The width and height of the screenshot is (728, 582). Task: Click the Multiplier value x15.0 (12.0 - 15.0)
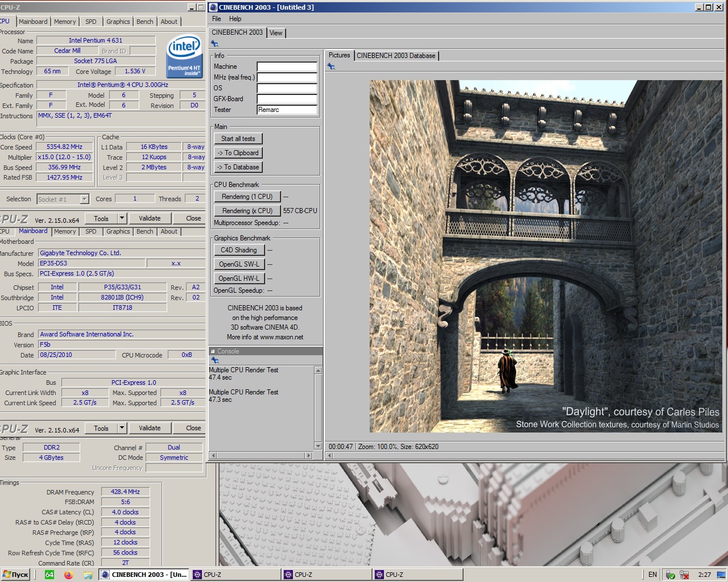tap(64, 157)
